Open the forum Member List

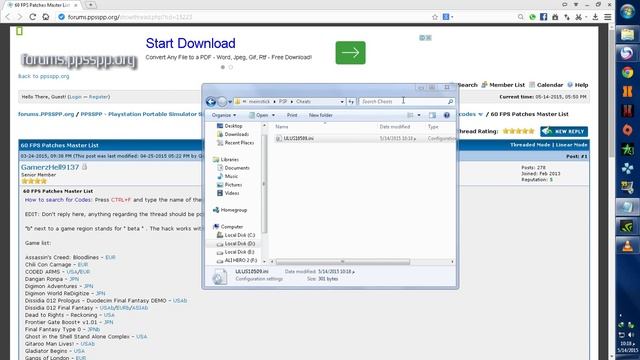(503, 85)
